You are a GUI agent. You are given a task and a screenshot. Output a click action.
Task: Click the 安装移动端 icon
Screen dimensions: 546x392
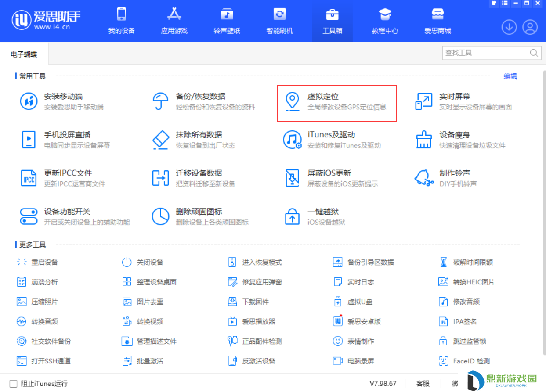tap(29, 101)
